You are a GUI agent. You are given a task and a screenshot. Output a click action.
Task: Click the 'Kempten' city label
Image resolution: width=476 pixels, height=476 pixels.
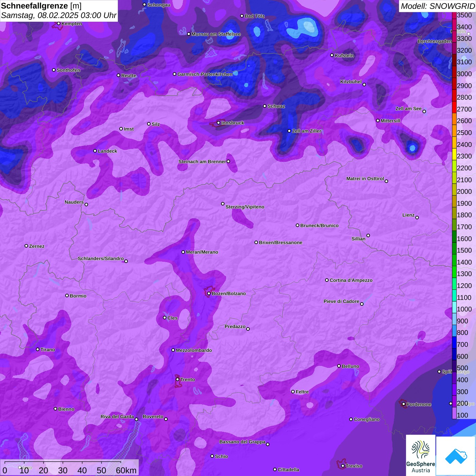coord(72,23)
